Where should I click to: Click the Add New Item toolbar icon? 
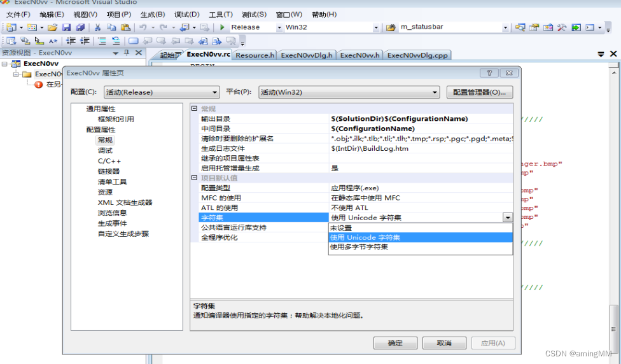click(x=32, y=27)
